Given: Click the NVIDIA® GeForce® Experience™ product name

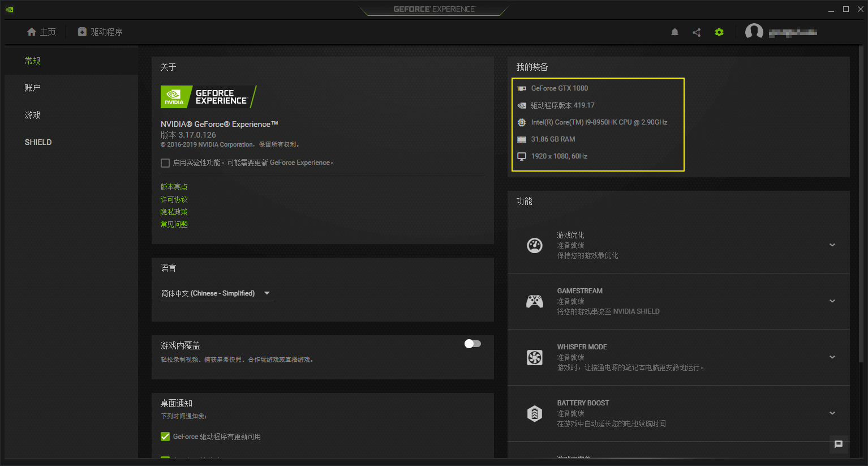Looking at the screenshot, I should (220, 124).
